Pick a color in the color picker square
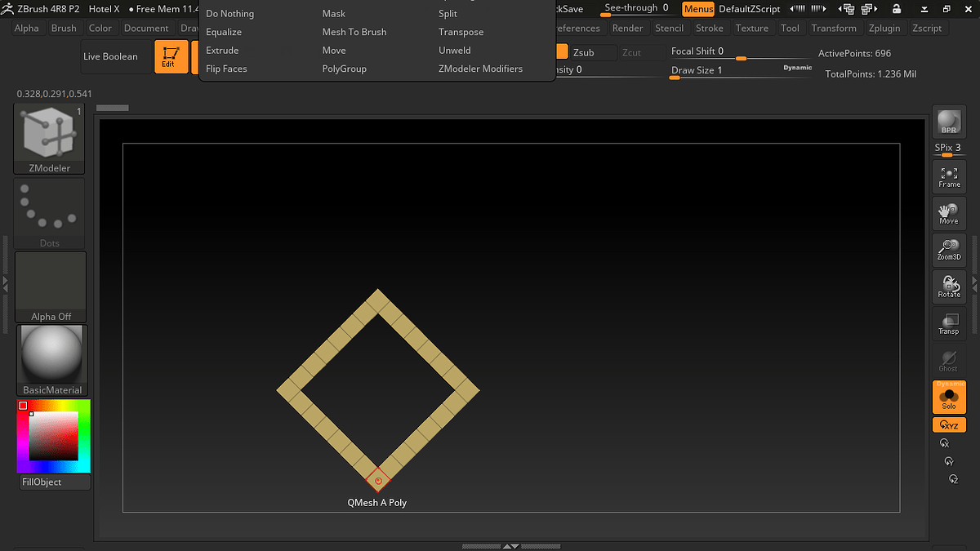 pyautogui.click(x=54, y=436)
